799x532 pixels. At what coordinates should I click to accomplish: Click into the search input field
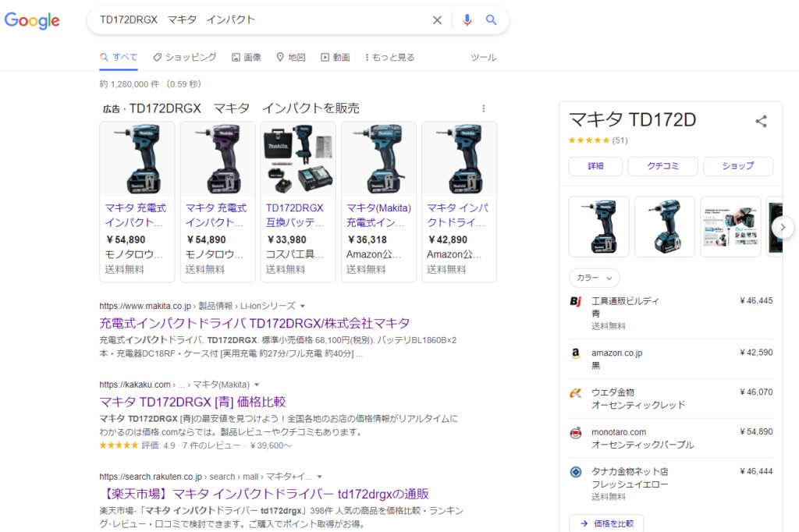(x=257, y=20)
